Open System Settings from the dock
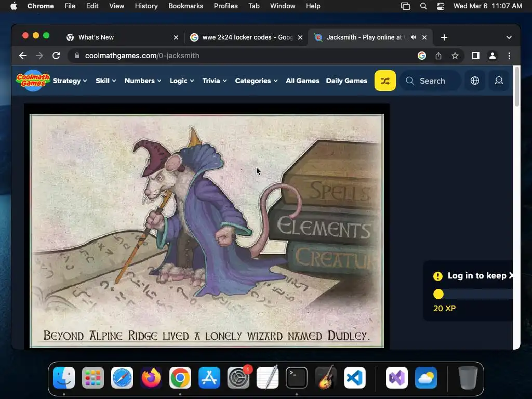The width and height of the screenshot is (532, 399). coord(238,378)
